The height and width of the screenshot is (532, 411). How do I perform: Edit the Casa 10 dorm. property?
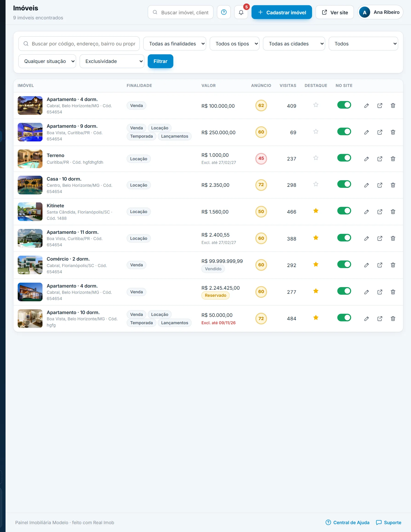tap(366, 185)
